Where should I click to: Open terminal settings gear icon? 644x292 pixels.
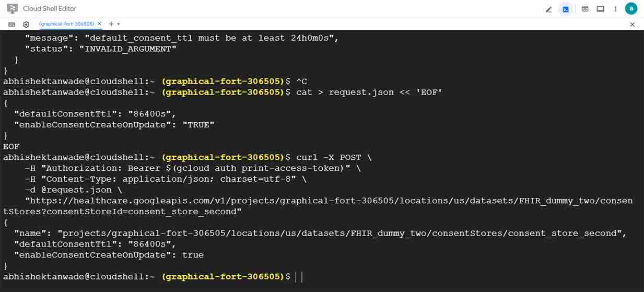click(26, 24)
